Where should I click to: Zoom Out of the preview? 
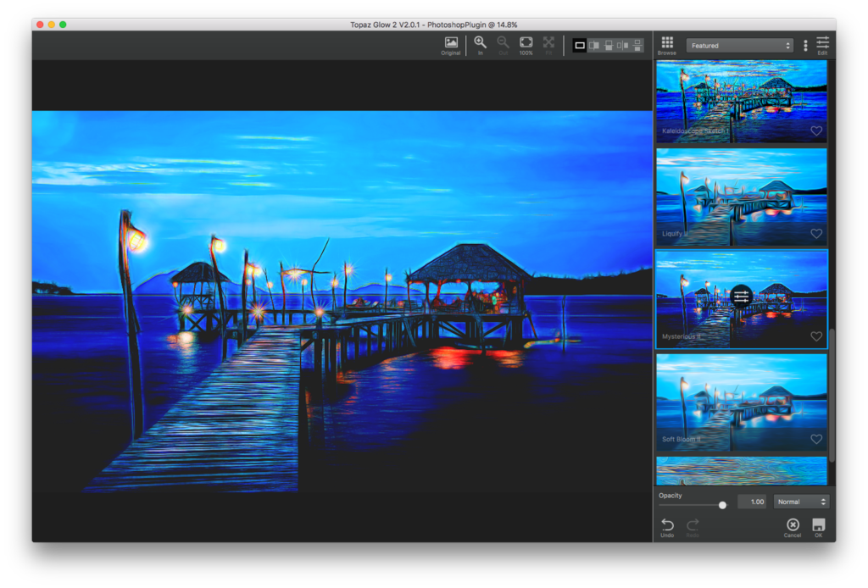point(503,46)
